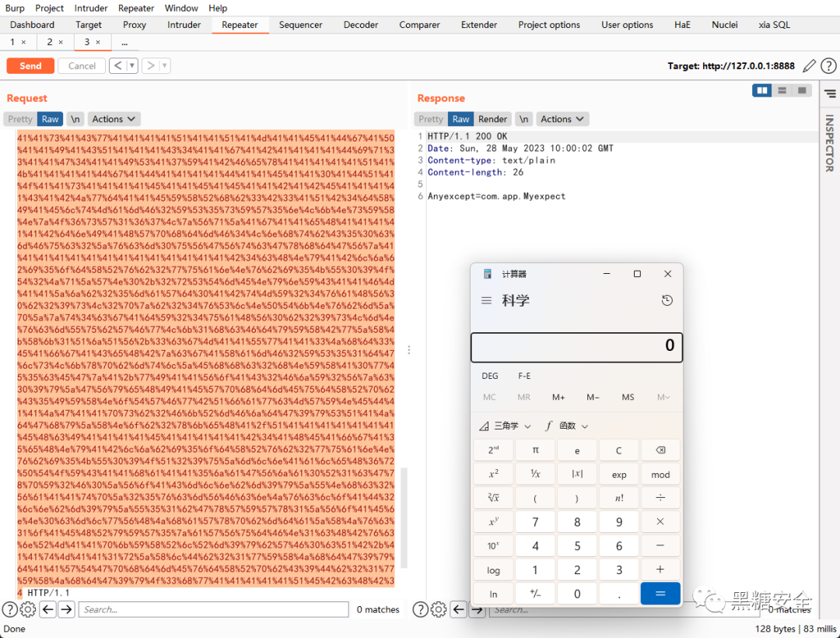Click calculator multiply key

(x=660, y=522)
